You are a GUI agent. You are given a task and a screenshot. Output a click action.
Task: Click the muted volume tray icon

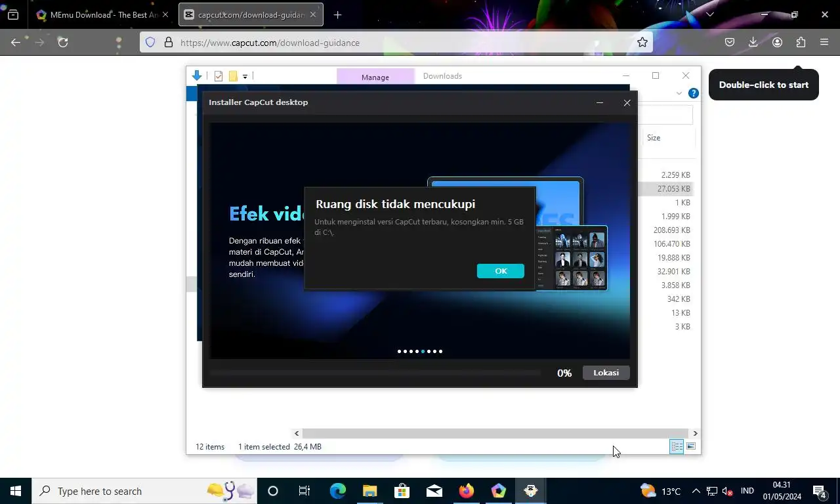coord(727,491)
